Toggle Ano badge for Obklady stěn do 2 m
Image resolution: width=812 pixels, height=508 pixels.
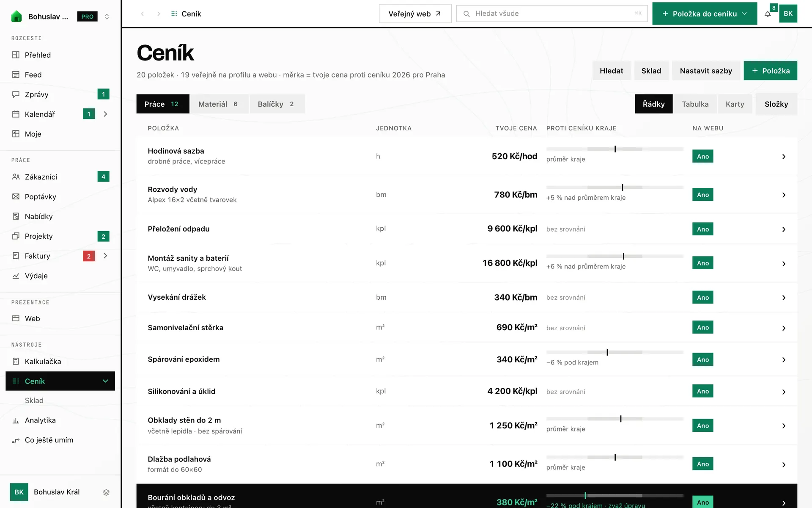pos(702,425)
